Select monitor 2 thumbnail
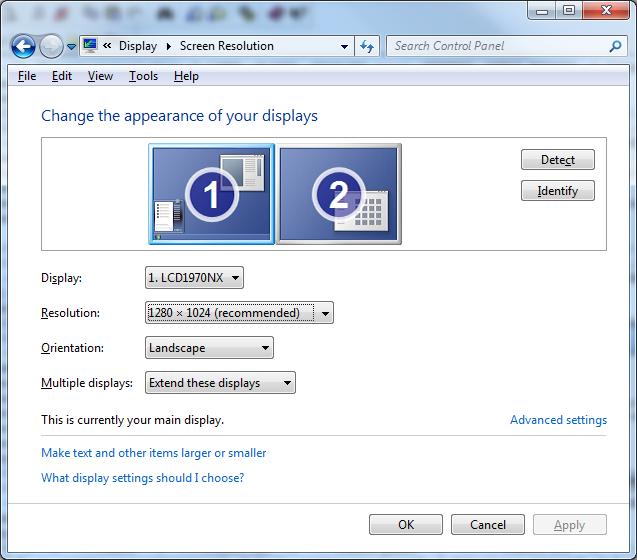The height and width of the screenshot is (560, 637). pyautogui.click(x=339, y=194)
